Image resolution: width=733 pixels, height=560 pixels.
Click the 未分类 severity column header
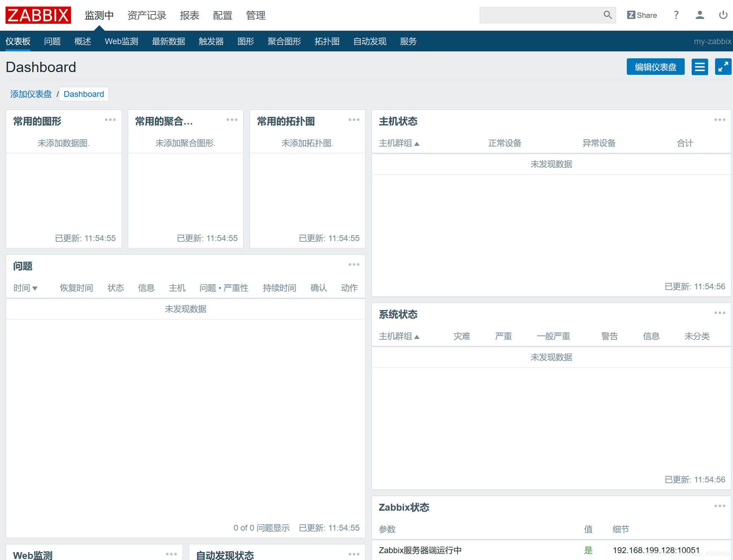(697, 336)
